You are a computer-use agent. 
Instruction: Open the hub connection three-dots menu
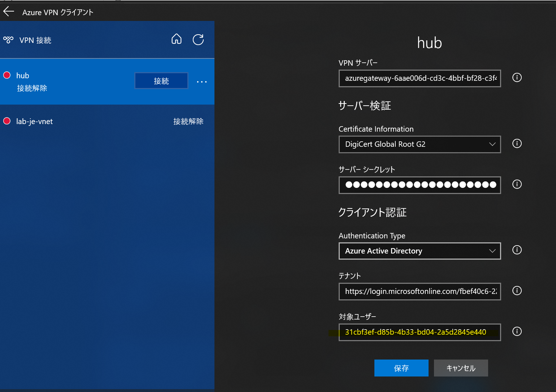pyautogui.click(x=202, y=82)
